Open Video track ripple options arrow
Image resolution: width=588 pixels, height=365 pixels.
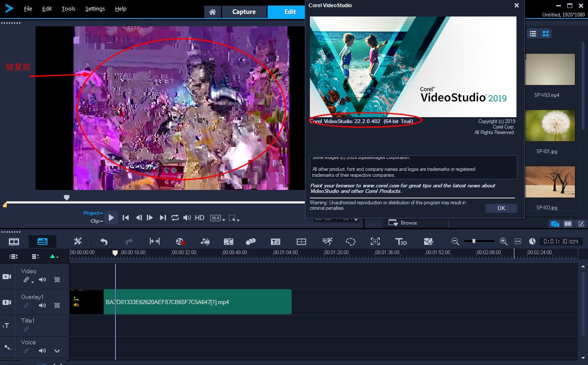pos(33,282)
